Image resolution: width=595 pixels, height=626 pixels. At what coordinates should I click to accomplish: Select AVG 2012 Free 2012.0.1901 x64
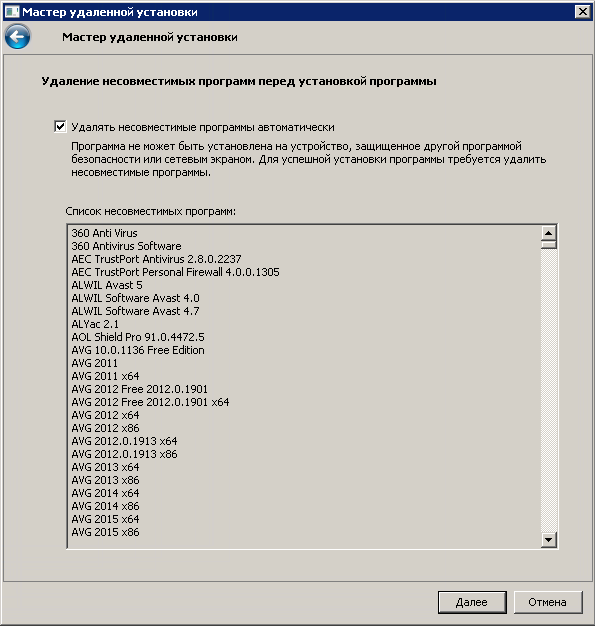(x=150, y=402)
